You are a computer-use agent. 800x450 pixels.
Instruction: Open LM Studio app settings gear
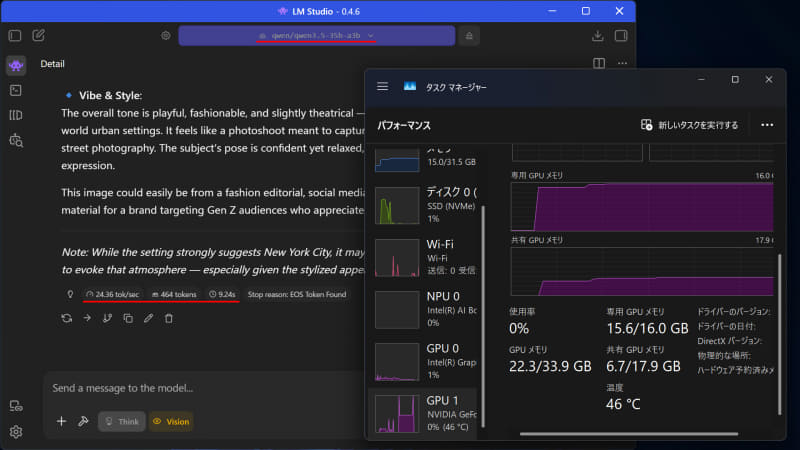pyautogui.click(x=16, y=432)
